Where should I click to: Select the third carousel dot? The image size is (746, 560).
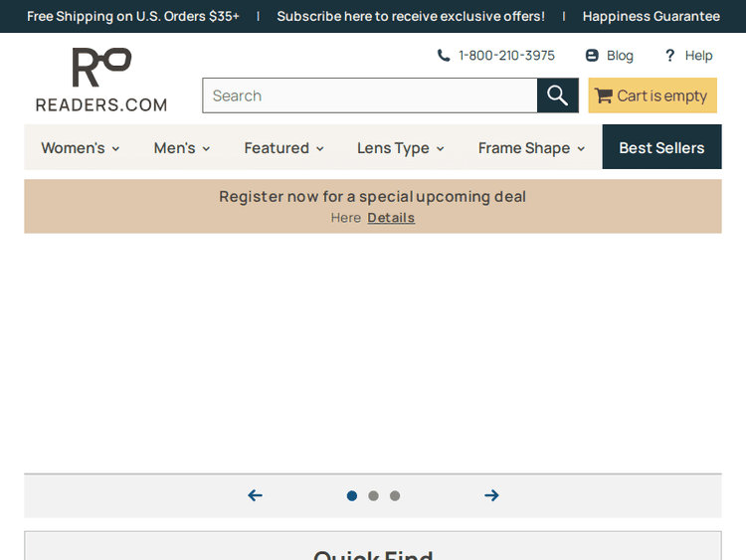point(395,495)
